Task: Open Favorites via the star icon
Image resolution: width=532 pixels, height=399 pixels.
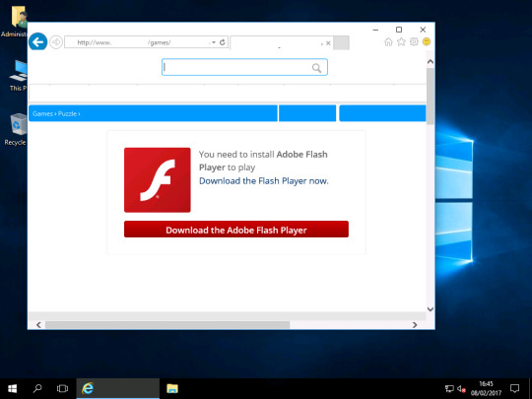Action: coord(401,41)
